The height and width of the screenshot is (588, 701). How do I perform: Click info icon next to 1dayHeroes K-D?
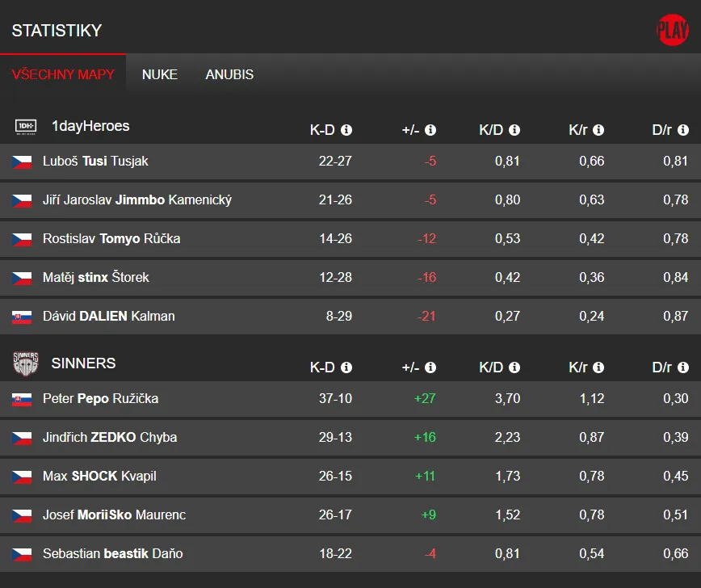tap(346, 130)
